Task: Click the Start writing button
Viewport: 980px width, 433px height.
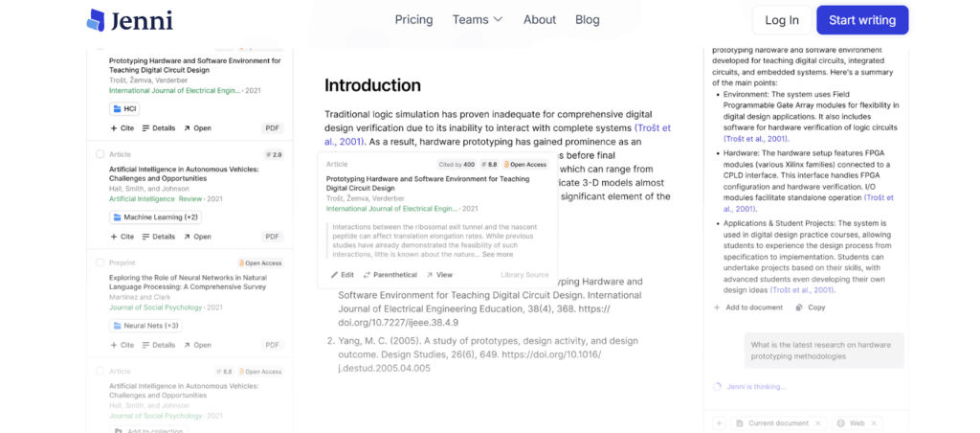Action: coord(861,20)
